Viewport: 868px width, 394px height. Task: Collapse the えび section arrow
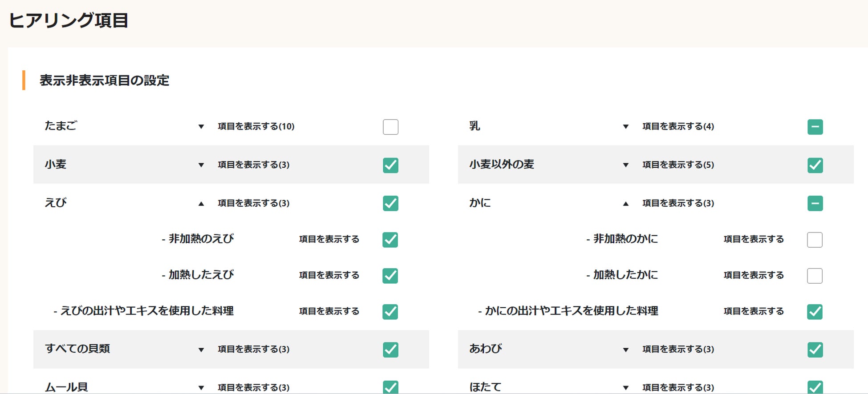tap(201, 204)
